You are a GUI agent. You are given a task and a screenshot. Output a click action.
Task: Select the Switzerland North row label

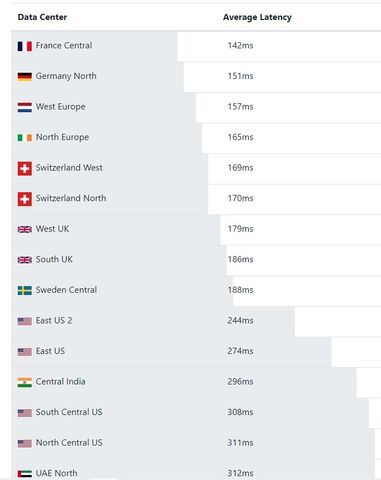[71, 198]
